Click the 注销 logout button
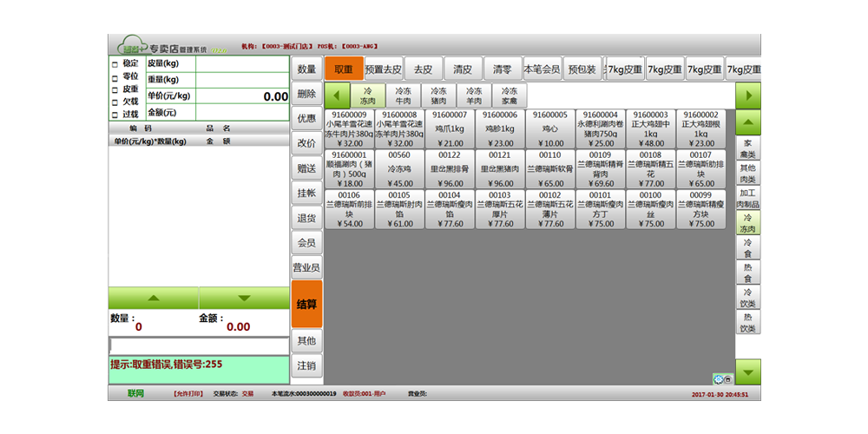The height and width of the screenshot is (434, 868). point(306,366)
